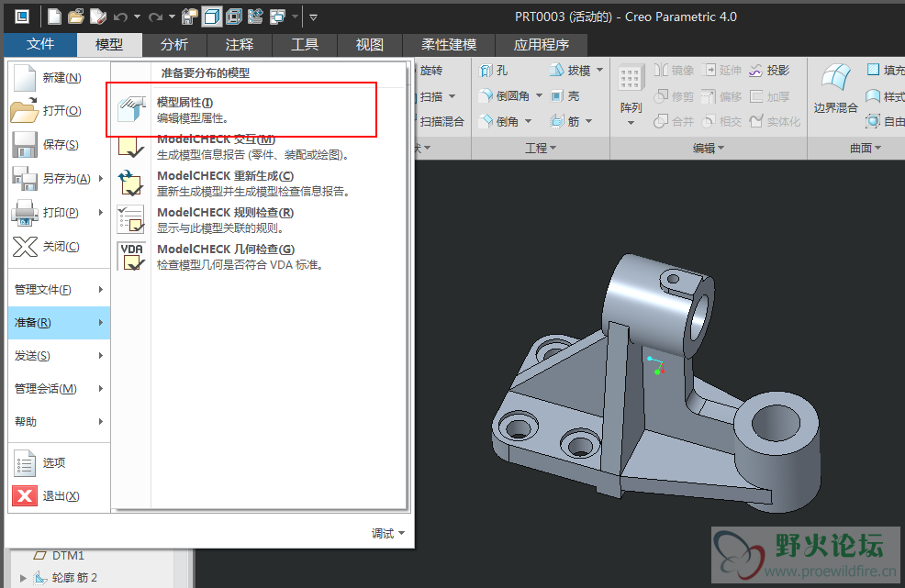Image resolution: width=905 pixels, height=588 pixels.
Task: Expand the 另存为(A) submenu
Action: click(x=59, y=178)
